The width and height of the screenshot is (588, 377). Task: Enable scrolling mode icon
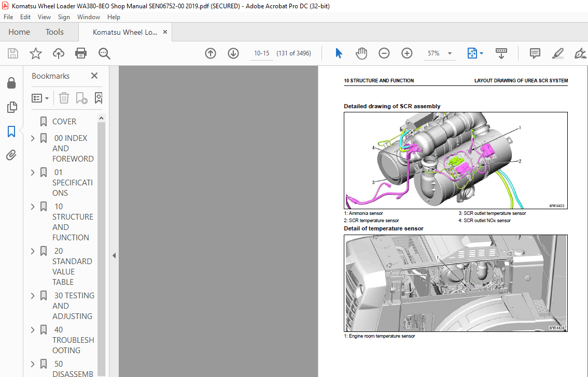click(x=501, y=53)
